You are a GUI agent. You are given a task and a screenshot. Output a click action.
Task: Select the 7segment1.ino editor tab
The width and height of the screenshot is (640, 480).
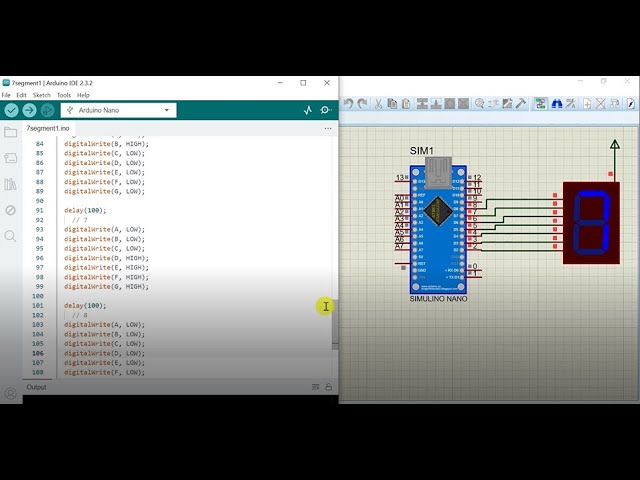click(48, 128)
